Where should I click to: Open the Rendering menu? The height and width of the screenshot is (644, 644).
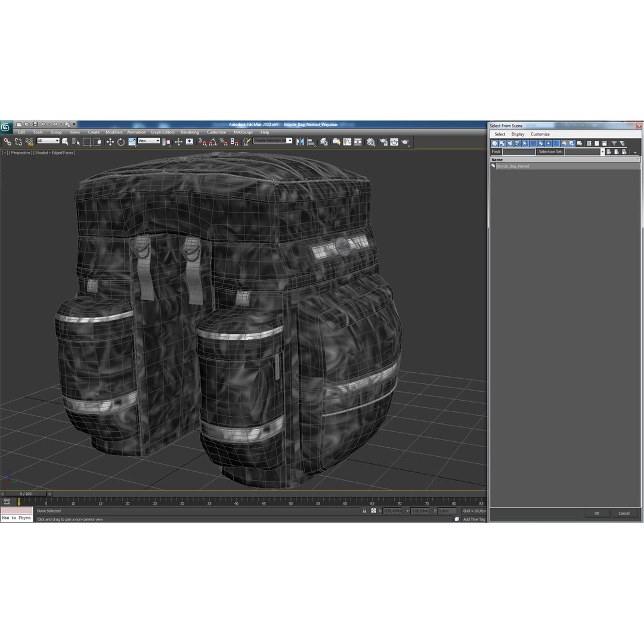[190, 132]
